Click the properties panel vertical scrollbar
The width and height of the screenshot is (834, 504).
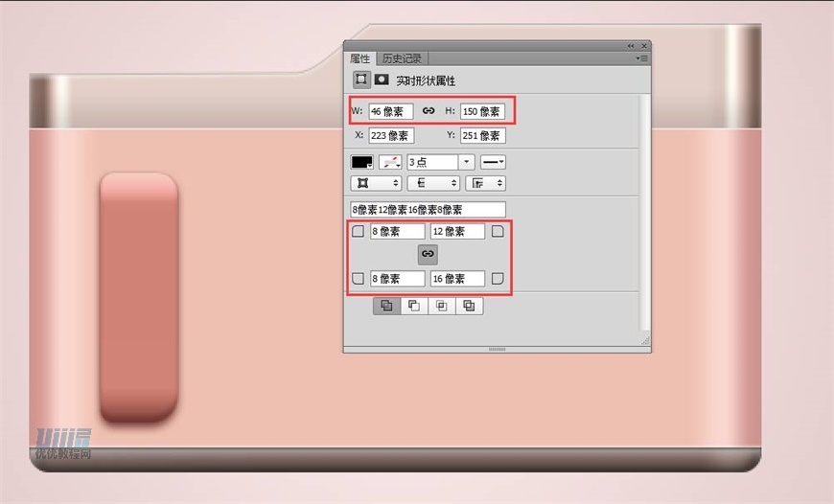pos(644,213)
